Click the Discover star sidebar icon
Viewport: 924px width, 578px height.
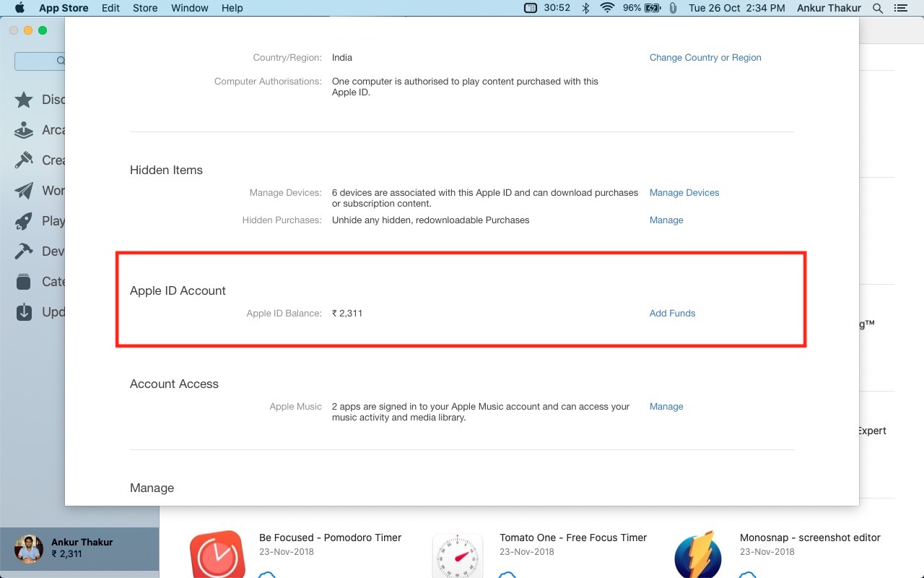click(x=24, y=100)
